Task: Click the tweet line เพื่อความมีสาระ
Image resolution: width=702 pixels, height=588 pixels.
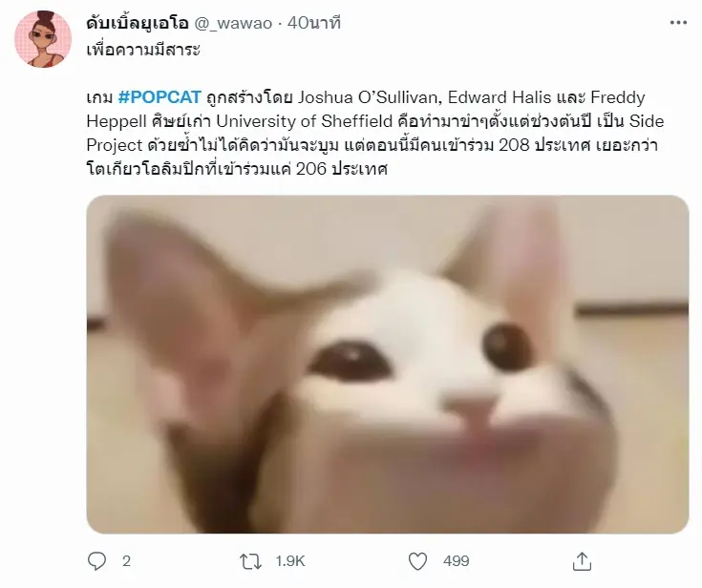Action: (x=143, y=50)
